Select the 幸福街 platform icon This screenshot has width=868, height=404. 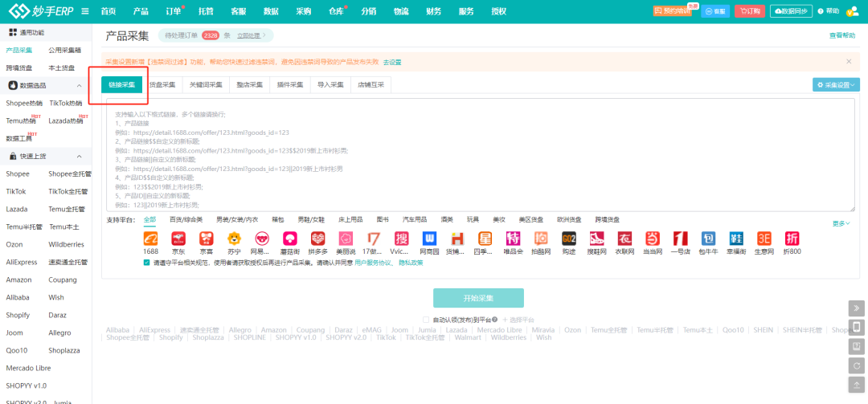736,239
